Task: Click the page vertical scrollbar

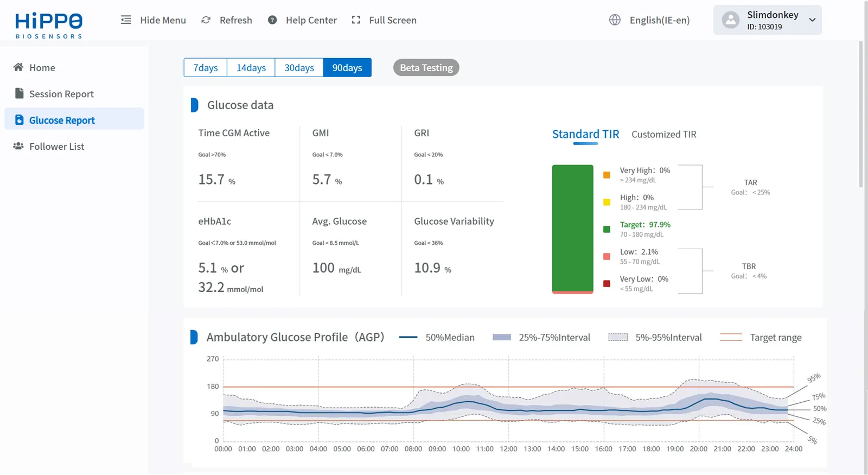Action: (861, 114)
